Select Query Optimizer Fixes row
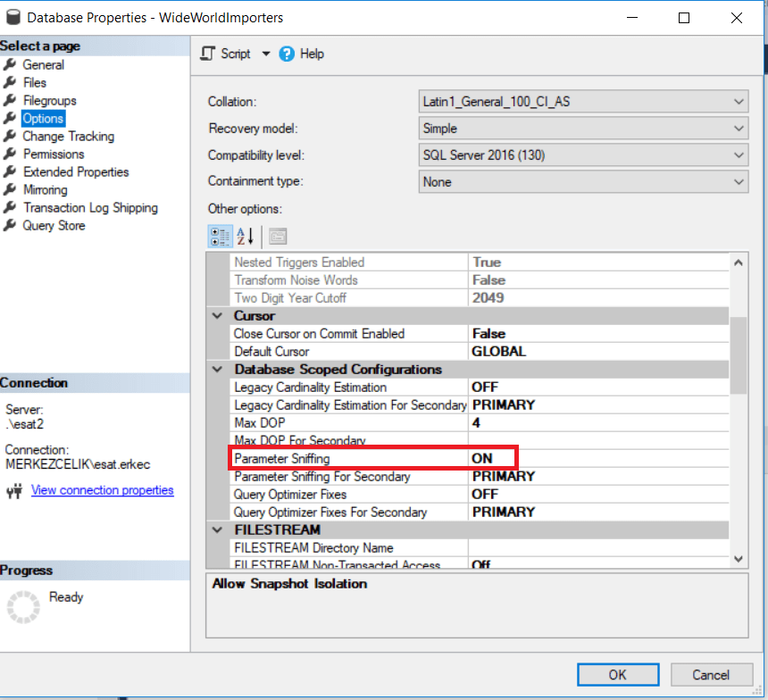 [479, 495]
